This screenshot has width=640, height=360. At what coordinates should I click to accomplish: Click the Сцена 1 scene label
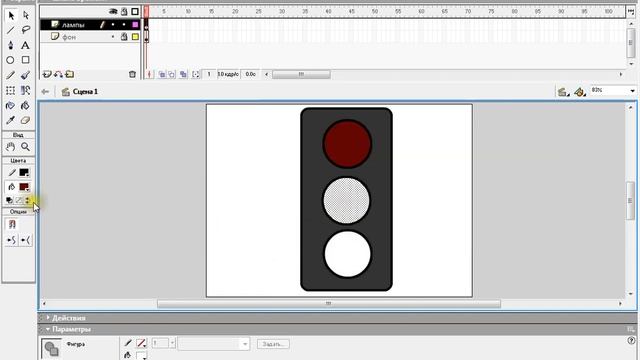tap(85, 92)
